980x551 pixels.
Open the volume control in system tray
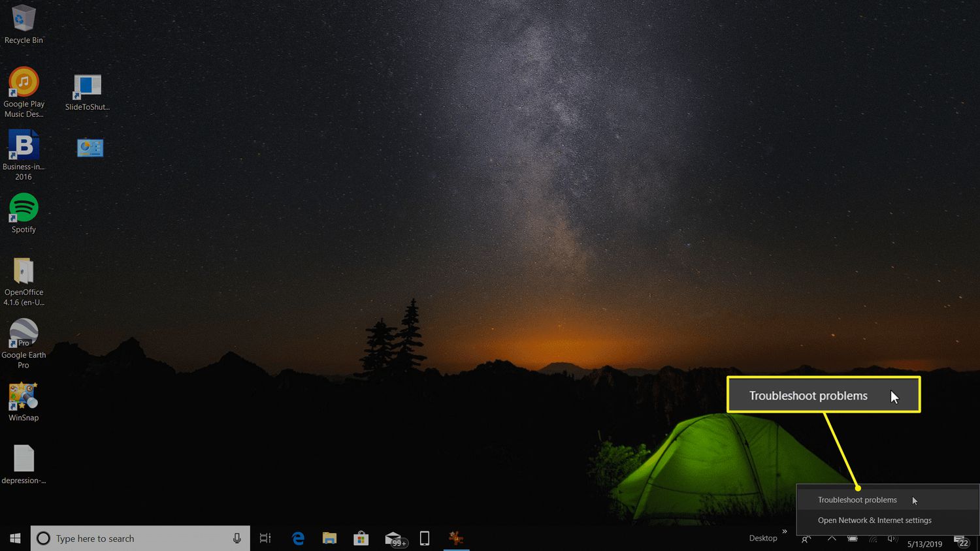pos(892,539)
